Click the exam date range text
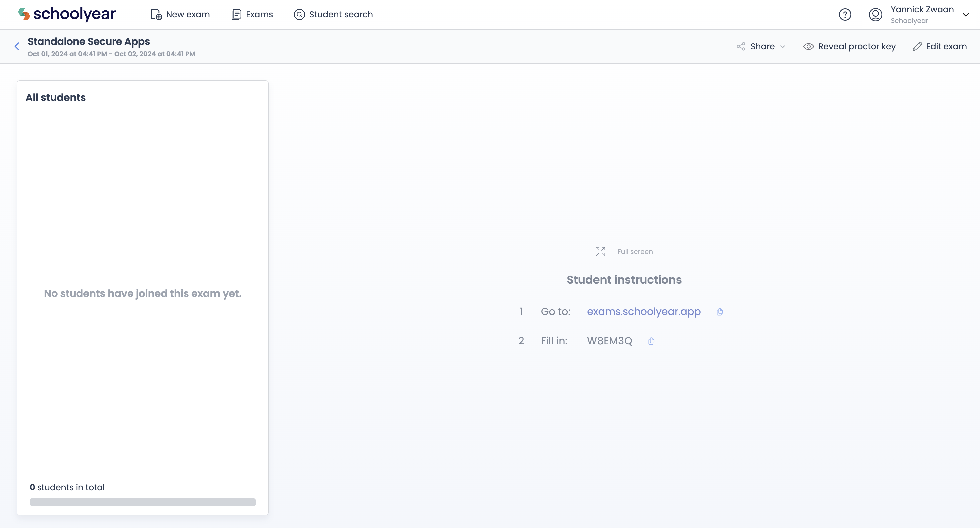This screenshot has height=528, width=980. 111,54
